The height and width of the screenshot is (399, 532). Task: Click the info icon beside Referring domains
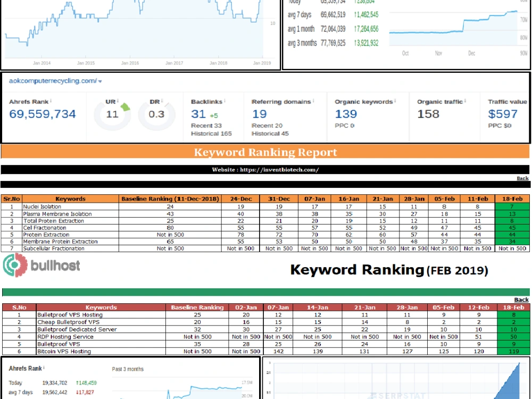tap(313, 101)
